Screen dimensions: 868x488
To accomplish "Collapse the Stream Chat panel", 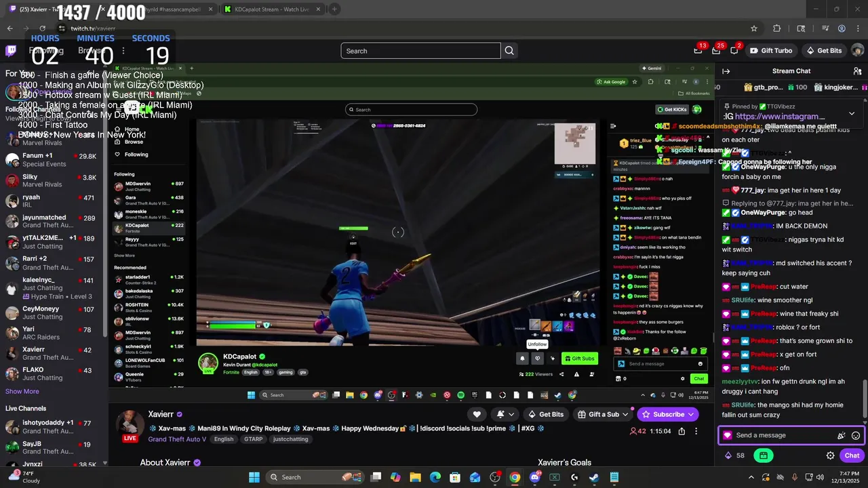I will [x=726, y=71].
